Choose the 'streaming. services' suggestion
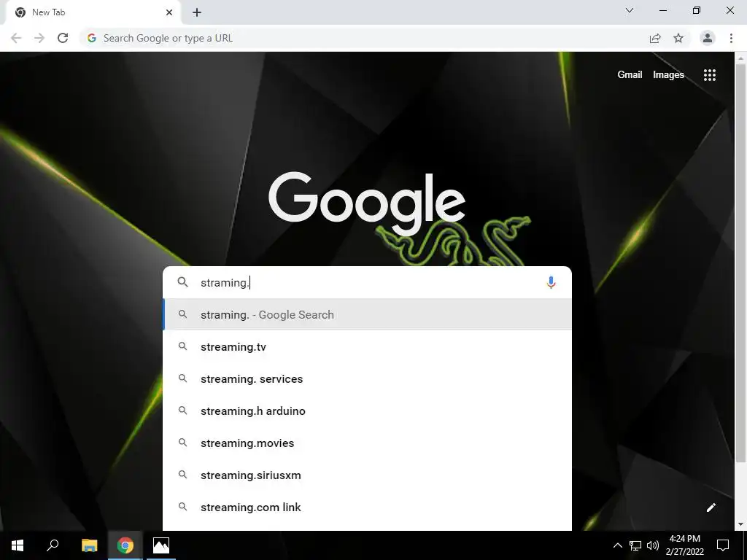The width and height of the screenshot is (747, 560). [368, 378]
